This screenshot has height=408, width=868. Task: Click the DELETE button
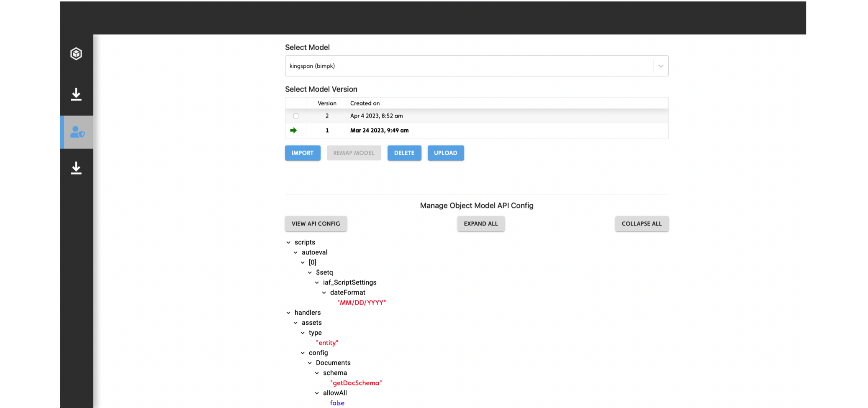click(404, 153)
